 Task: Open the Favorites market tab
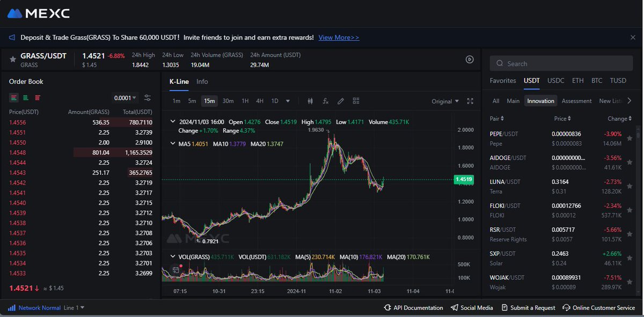coord(503,80)
